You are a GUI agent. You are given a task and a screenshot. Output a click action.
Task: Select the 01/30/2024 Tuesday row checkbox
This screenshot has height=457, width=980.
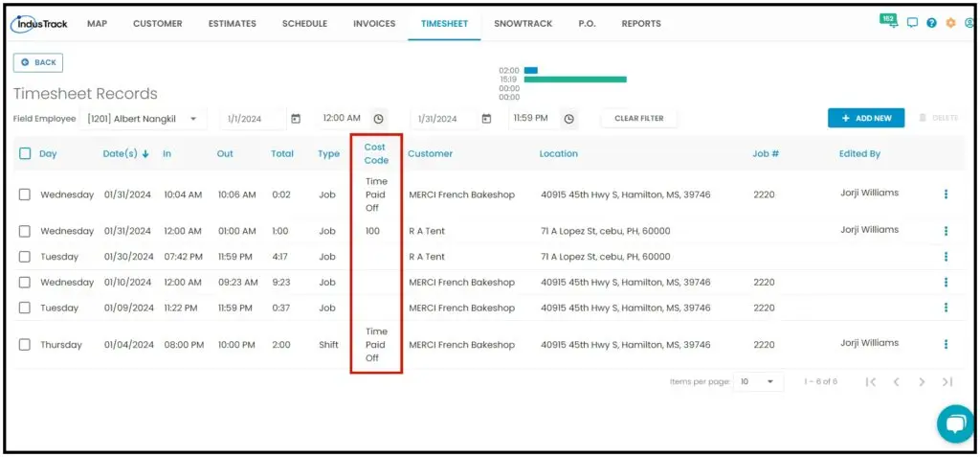pos(24,257)
